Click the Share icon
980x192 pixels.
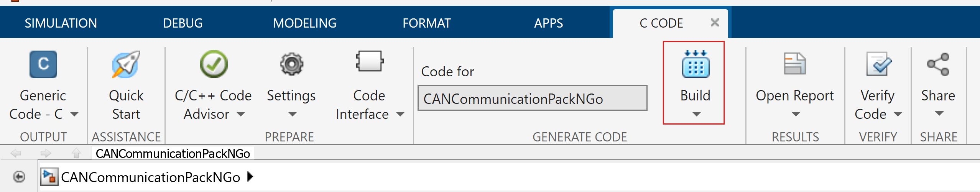pyautogui.click(x=938, y=64)
